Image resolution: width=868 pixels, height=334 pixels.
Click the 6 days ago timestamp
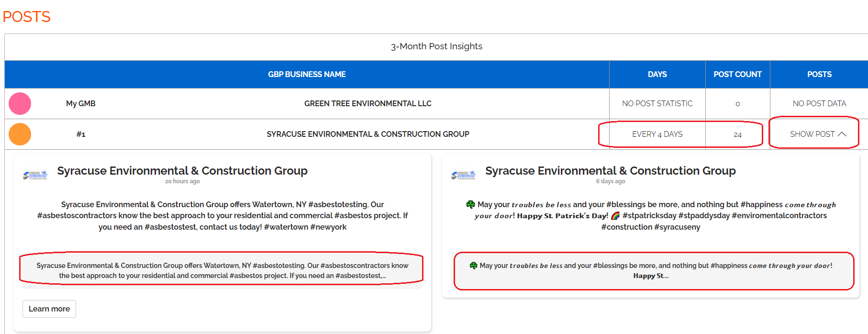(x=611, y=181)
